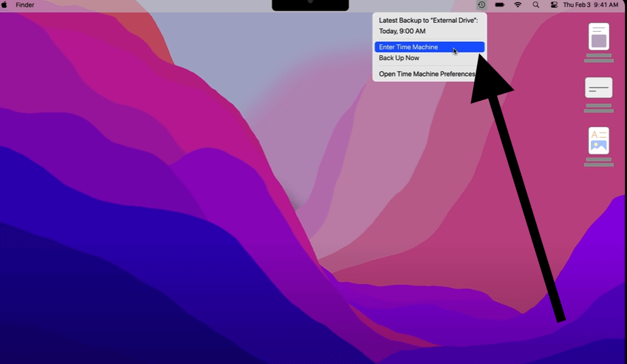Select the image document icon on desktop
The width and height of the screenshot is (627, 364).
(598, 140)
